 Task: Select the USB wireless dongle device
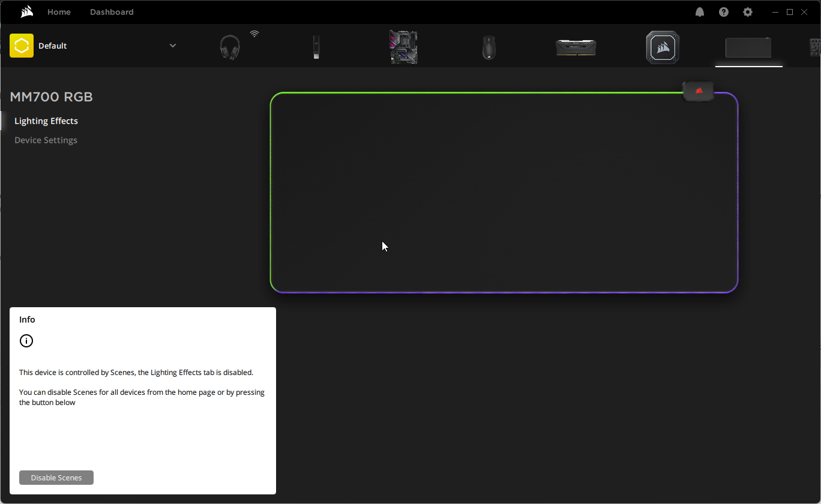pyautogui.click(x=316, y=47)
